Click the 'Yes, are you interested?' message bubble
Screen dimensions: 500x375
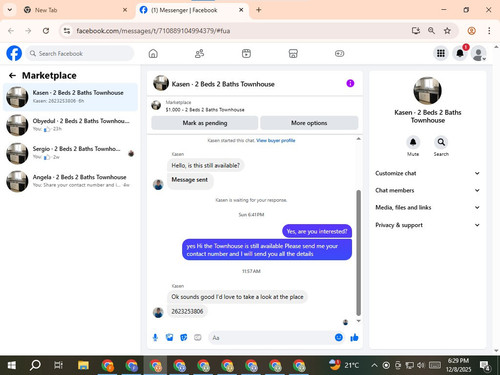pyautogui.click(x=317, y=231)
